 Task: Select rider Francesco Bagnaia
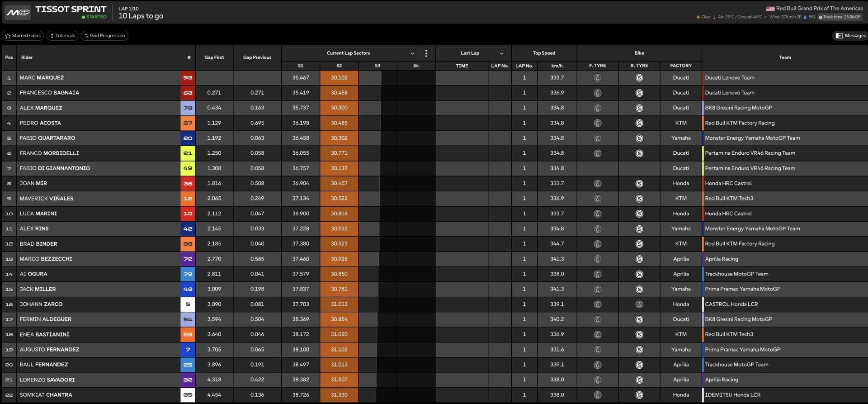pos(49,93)
